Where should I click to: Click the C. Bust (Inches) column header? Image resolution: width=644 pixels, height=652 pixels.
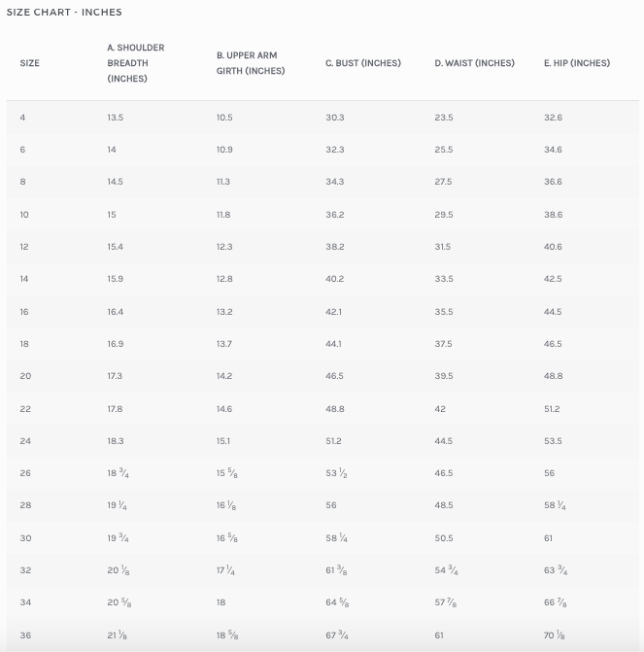(363, 63)
